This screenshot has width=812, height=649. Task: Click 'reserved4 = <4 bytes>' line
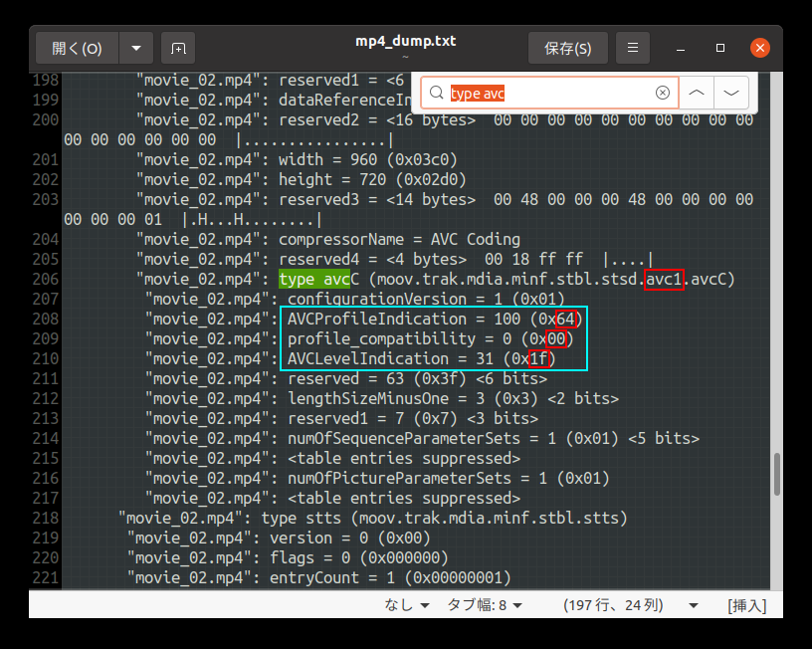(x=466, y=259)
